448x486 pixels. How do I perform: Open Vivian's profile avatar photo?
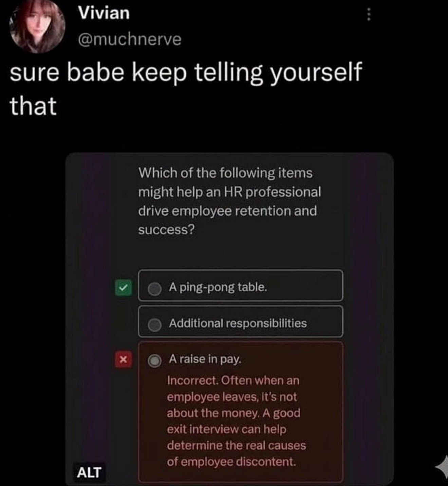point(37,26)
